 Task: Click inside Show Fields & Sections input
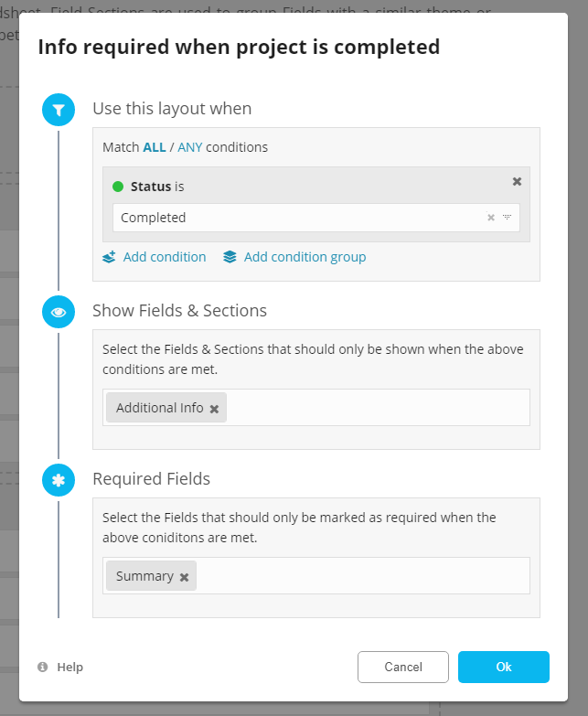[375, 408]
